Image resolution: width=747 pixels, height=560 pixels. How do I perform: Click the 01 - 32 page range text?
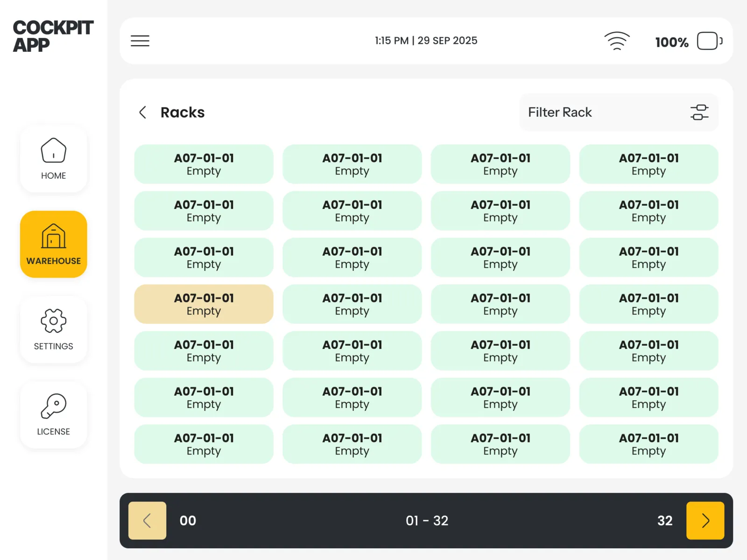point(427,521)
